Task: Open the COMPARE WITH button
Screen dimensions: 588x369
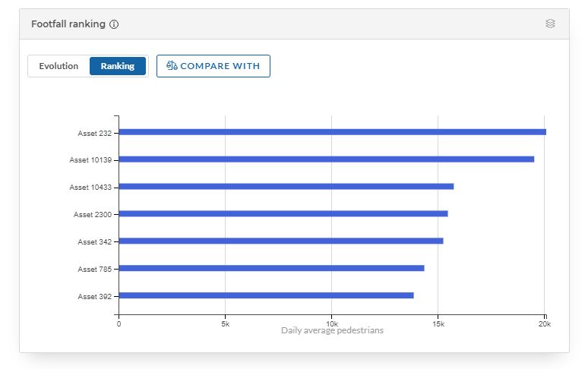Action: 213,66
